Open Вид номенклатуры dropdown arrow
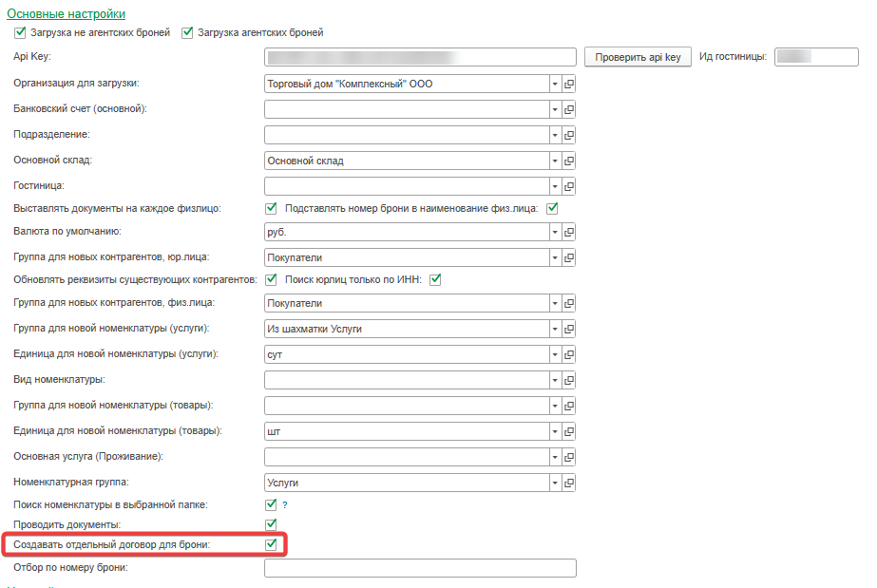877x588 pixels. [x=555, y=380]
